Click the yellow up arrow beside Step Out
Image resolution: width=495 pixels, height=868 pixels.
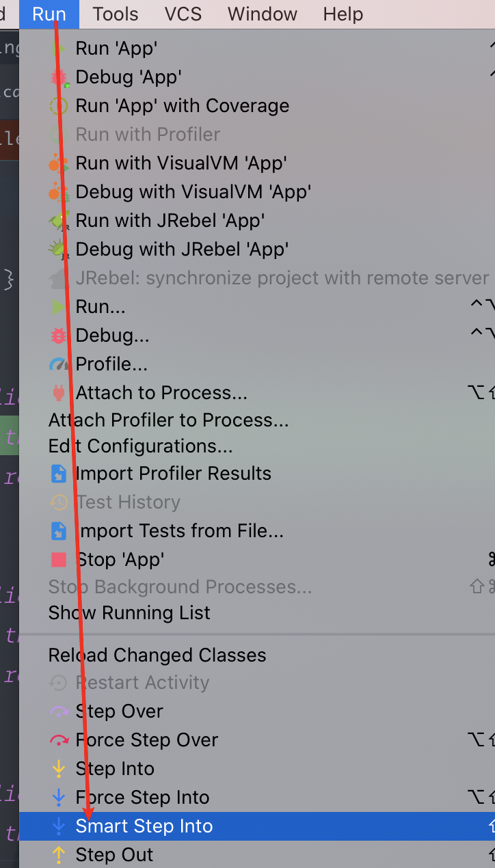(59, 855)
